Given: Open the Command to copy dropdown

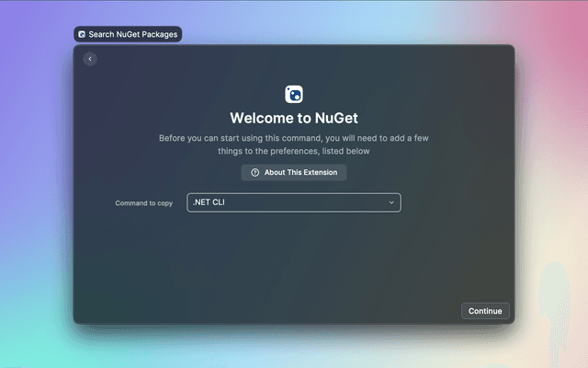Looking at the screenshot, I should [x=294, y=202].
